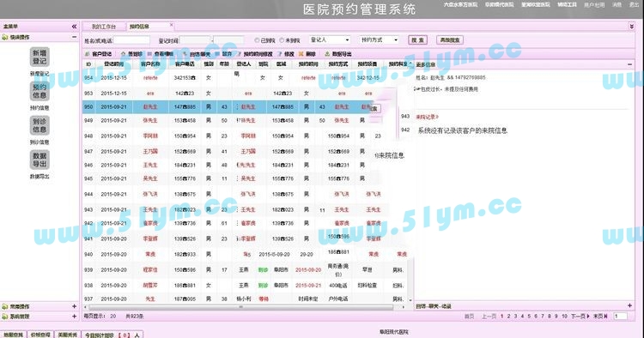Select the first hospital link in header
Image resolution: width=644 pixels, height=338 pixels.
[460, 5]
